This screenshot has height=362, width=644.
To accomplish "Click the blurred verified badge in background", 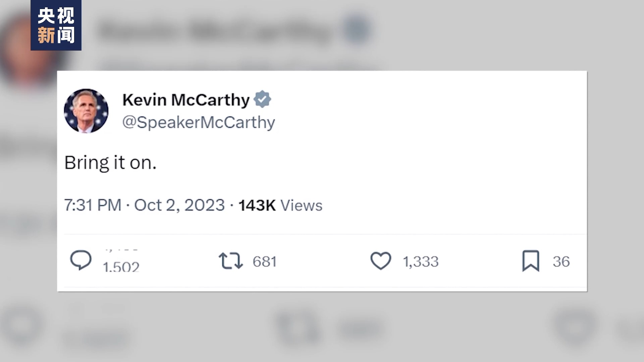I will pyautogui.click(x=357, y=30).
